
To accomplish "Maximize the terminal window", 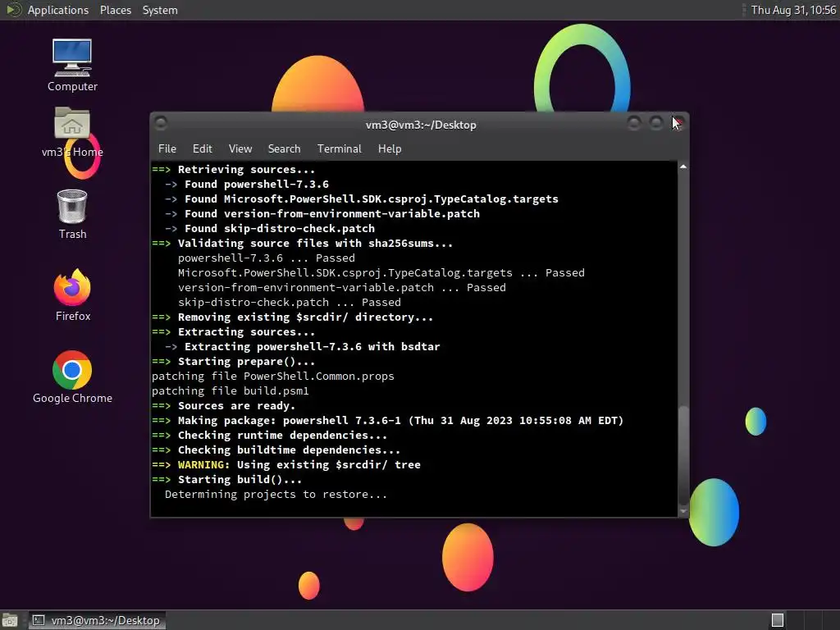I will (656, 124).
